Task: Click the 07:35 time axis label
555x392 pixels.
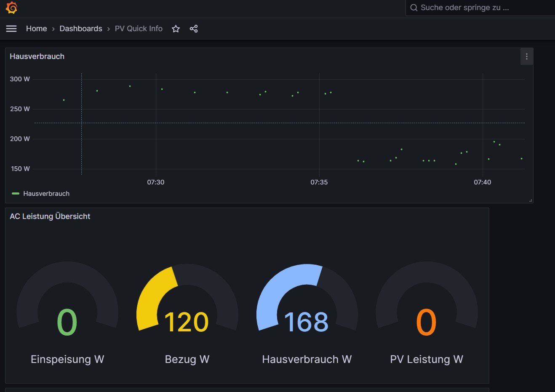Action: 319,182
